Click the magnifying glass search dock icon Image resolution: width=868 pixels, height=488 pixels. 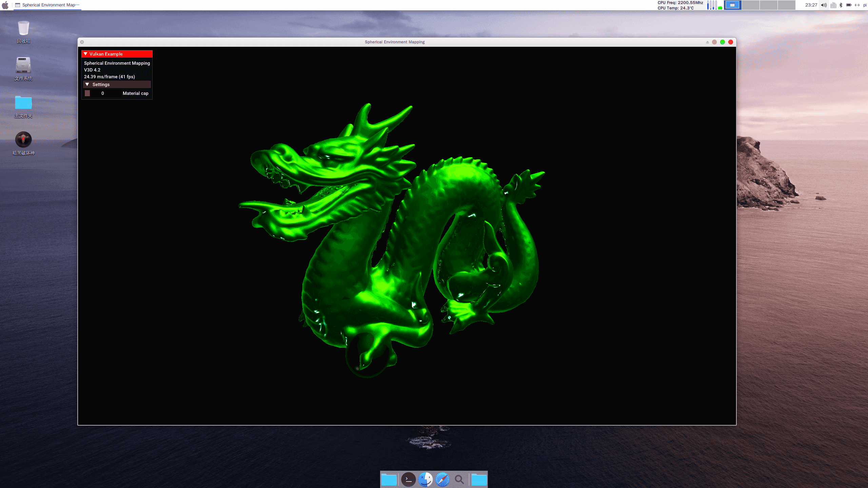459,480
